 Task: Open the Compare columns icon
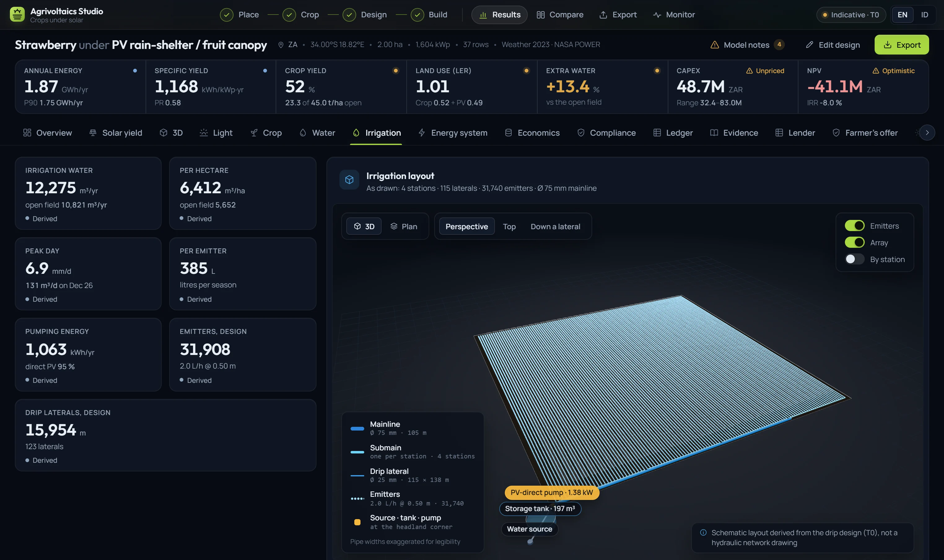[x=540, y=15]
